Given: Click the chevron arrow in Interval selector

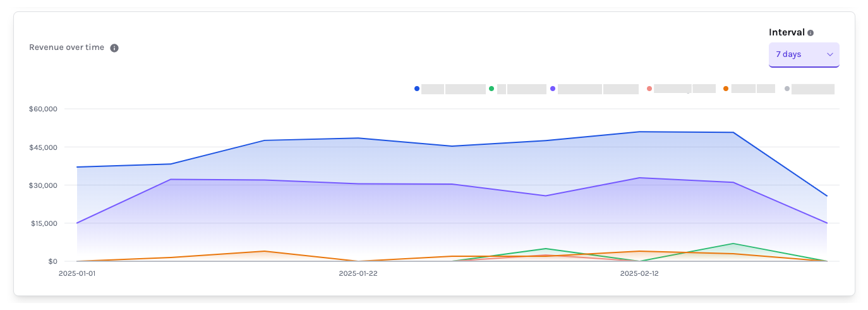Looking at the screenshot, I should pos(830,54).
